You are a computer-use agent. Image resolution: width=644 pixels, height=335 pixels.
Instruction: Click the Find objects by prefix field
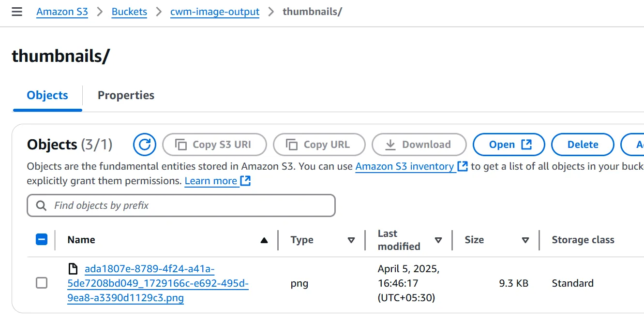[x=189, y=206]
